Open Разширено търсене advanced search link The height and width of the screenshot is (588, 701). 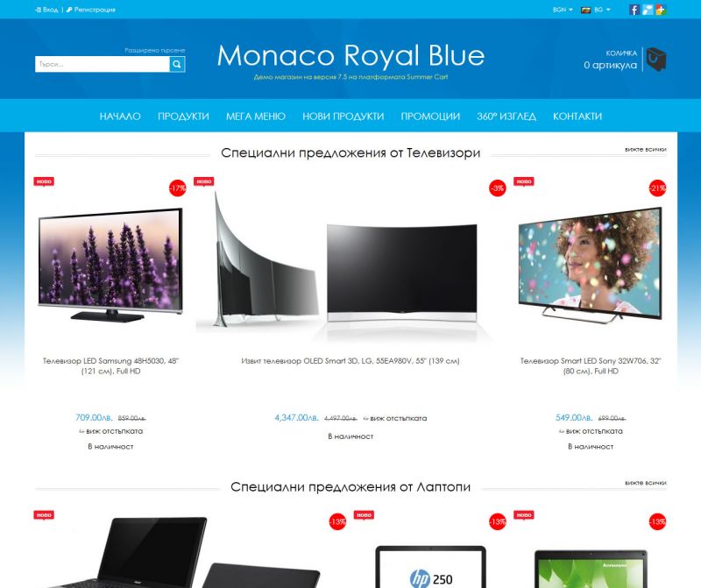(155, 51)
